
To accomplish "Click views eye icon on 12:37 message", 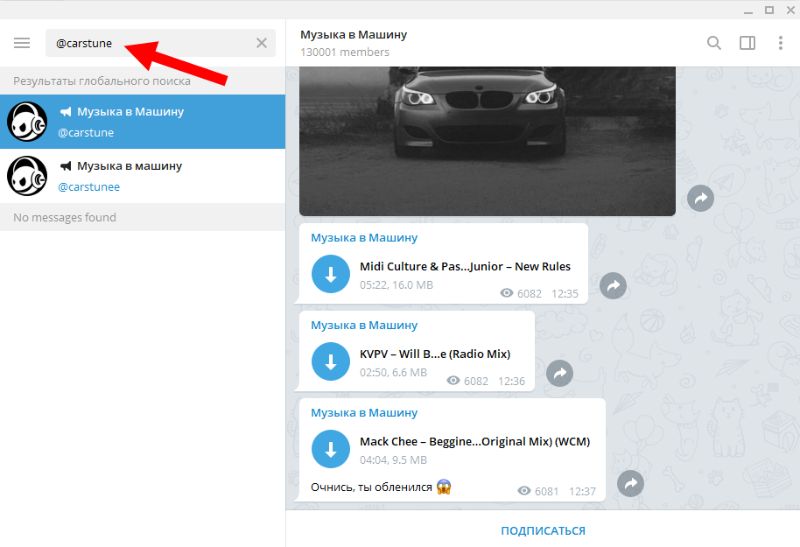I will (x=524, y=490).
